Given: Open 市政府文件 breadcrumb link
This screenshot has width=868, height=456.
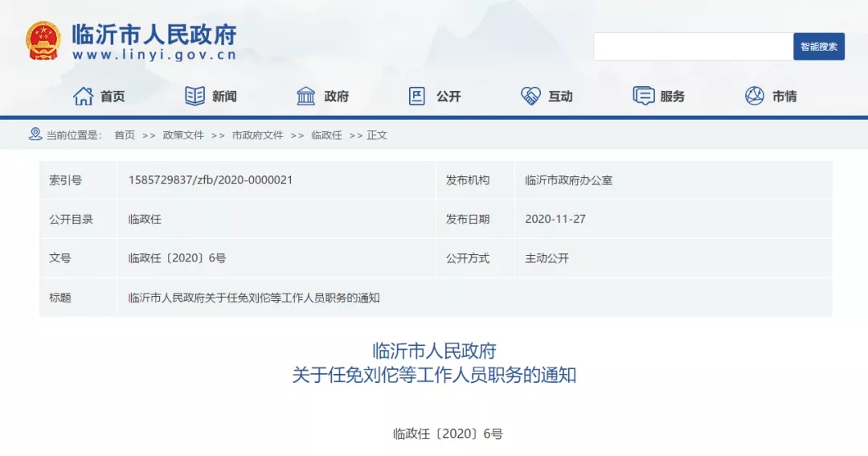Looking at the screenshot, I should click(x=257, y=135).
